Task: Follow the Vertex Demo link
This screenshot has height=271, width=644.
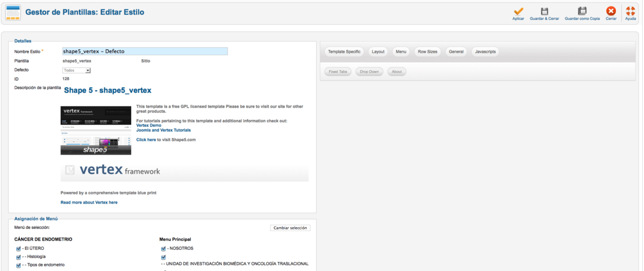Action: tap(149, 125)
